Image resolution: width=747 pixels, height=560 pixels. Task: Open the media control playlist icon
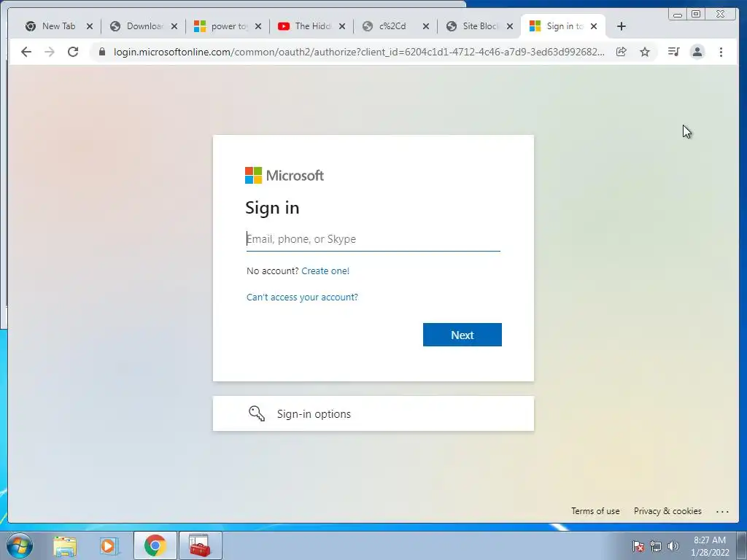coord(673,52)
